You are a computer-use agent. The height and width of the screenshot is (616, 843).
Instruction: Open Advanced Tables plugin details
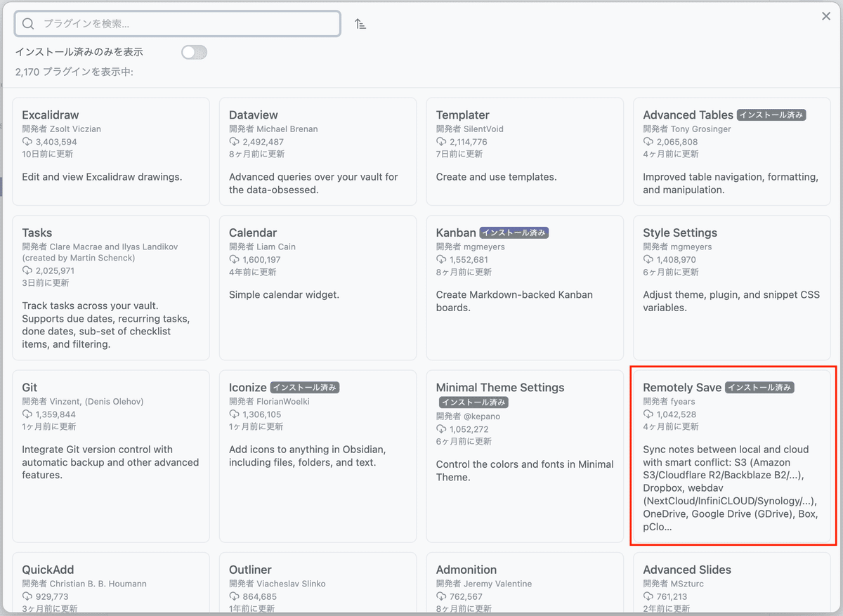pos(731,151)
